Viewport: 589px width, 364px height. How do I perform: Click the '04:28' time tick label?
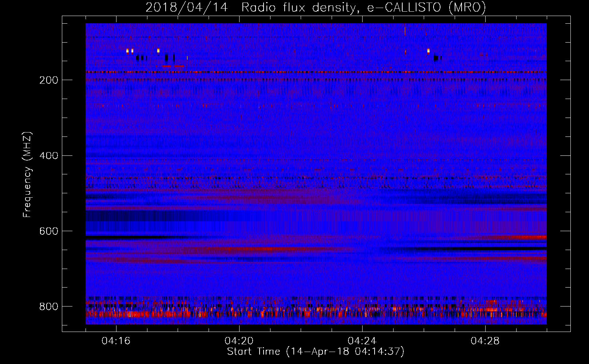coord(485,341)
